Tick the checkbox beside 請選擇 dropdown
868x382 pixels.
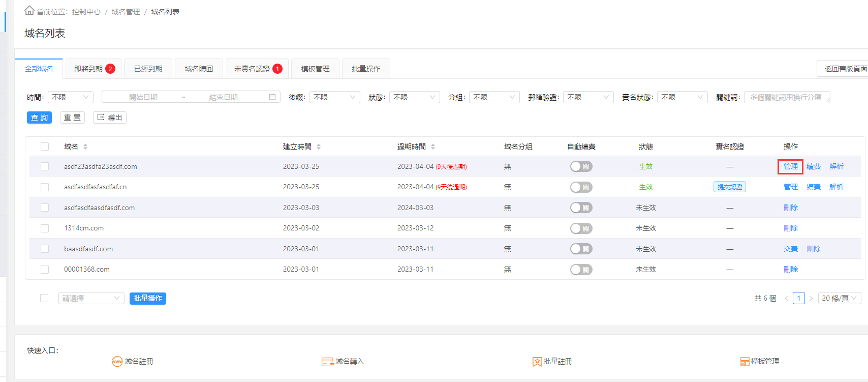click(44, 298)
